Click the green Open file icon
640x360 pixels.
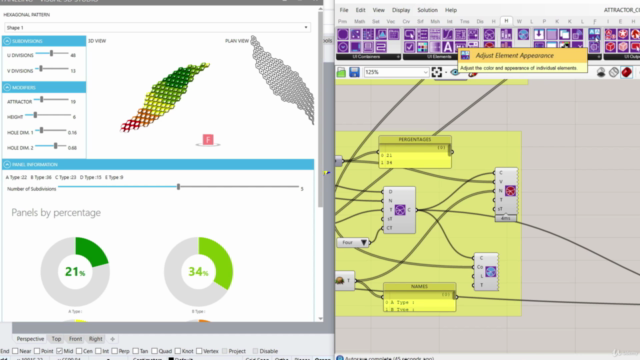point(341,72)
